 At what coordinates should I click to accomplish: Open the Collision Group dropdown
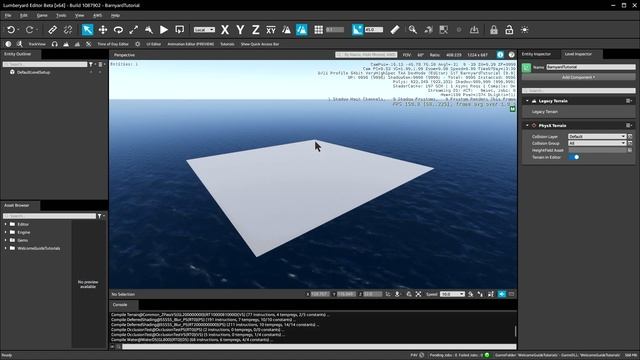click(597, 143)
